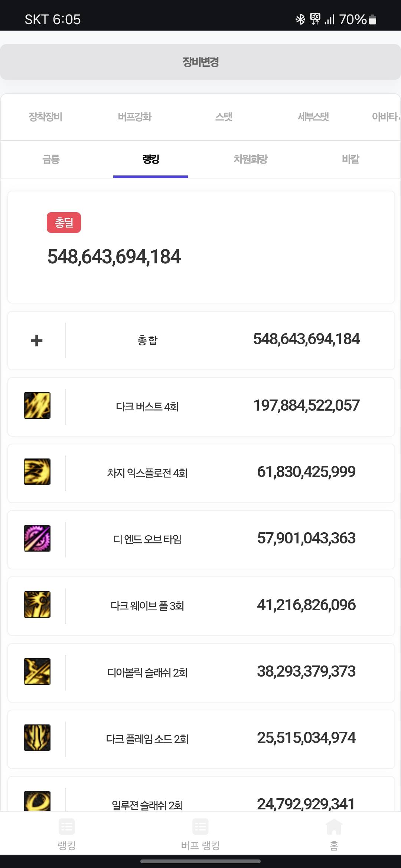This screenshot has height=868, width=401.
Task: Tap the 다크 버스트 skill icon
Action: 37,405
